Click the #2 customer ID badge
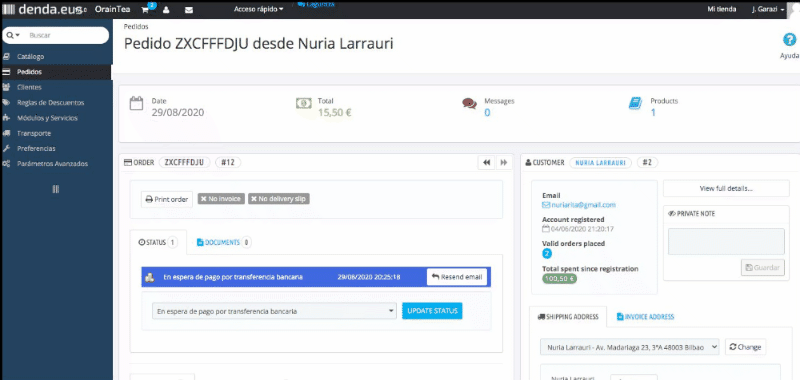This screenshot has width=800, height=380. point(647,162)
